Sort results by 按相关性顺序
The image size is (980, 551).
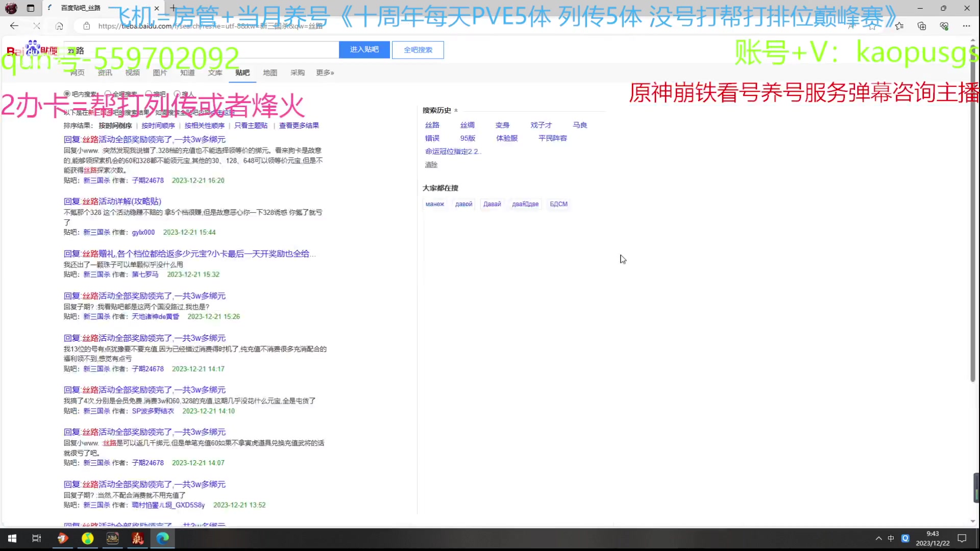[x=205, y=126]
